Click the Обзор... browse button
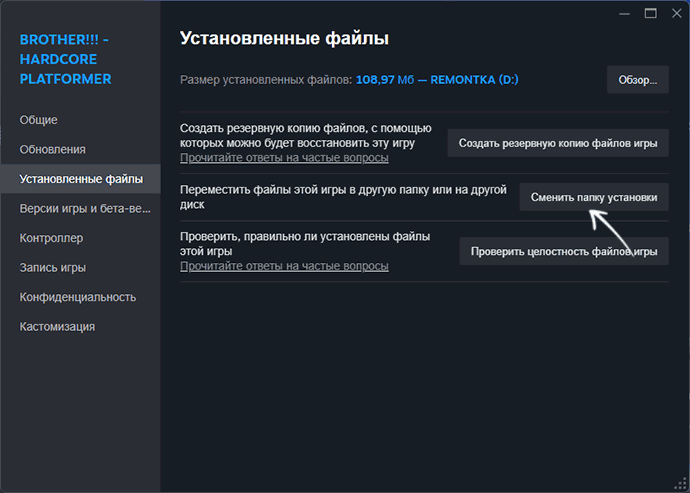 [638, 80]
